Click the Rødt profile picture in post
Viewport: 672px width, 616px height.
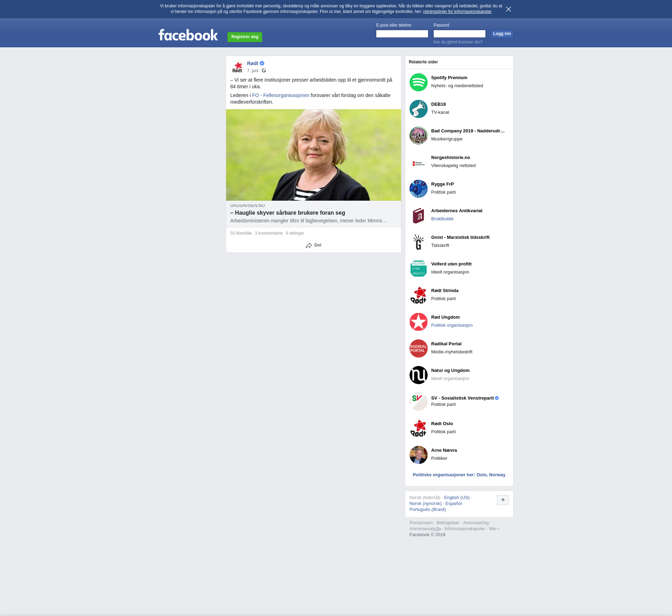pyautogui.click(x=237, y=67)
